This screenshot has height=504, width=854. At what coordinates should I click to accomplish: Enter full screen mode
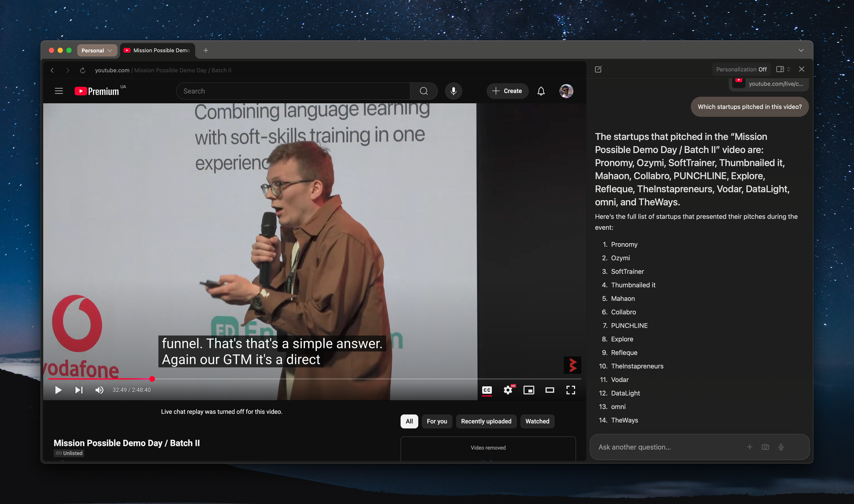570,390
